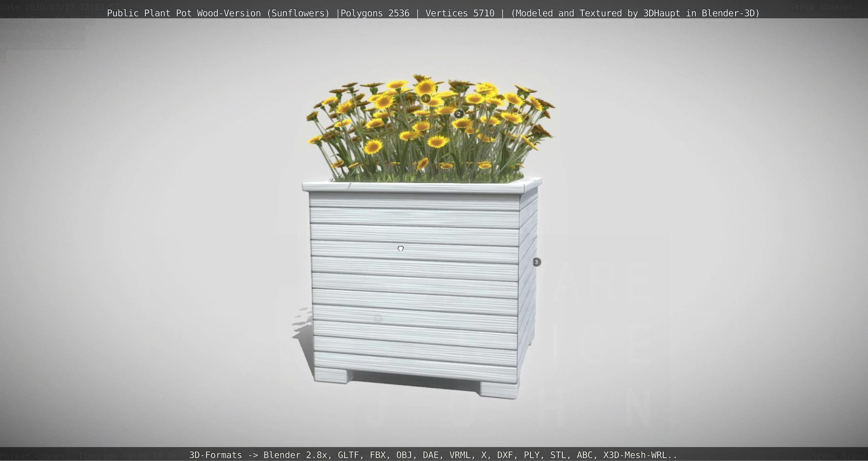Click the "DAE" format text
Image resolution: width=868 pixels, height=461 pixels.
(x=431, y=455)
